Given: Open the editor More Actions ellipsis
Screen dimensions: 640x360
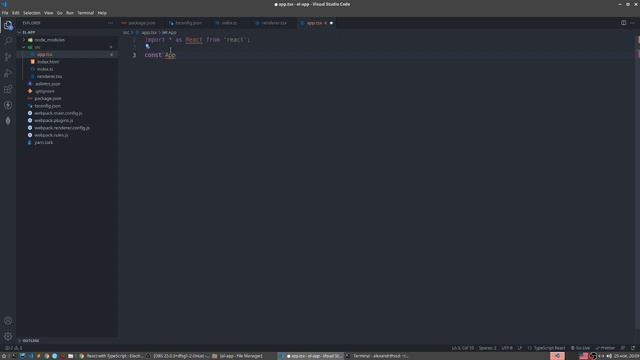Looking at the screenshot, I should point(632,23).
